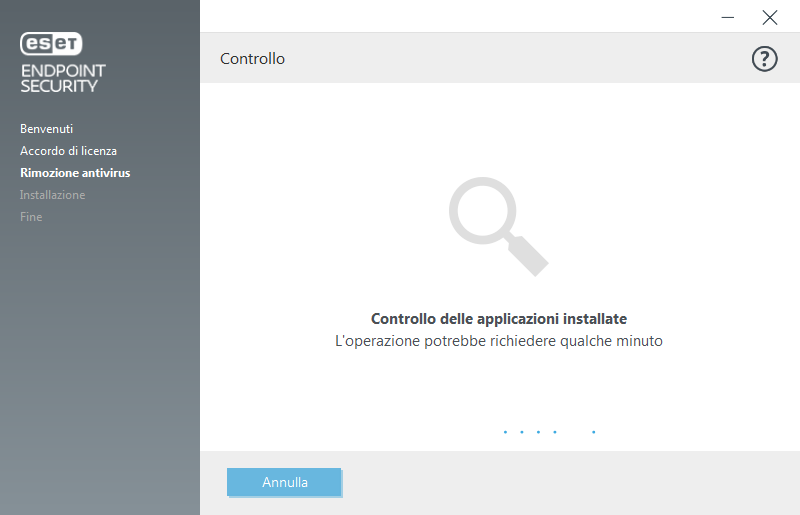Image resolution: width=800 pixels, height=515 pixels.
Task: Click the Controllo header title
Action: click(x=253, y=59)
